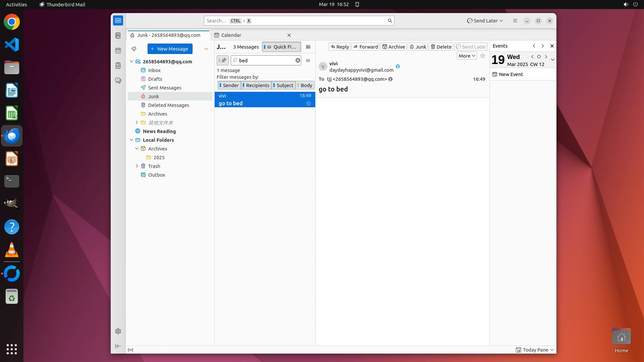Image resolution: width=644 pixels, height=362 pixels.
Task: Click the New Message button
Action: tap(170, 49)
